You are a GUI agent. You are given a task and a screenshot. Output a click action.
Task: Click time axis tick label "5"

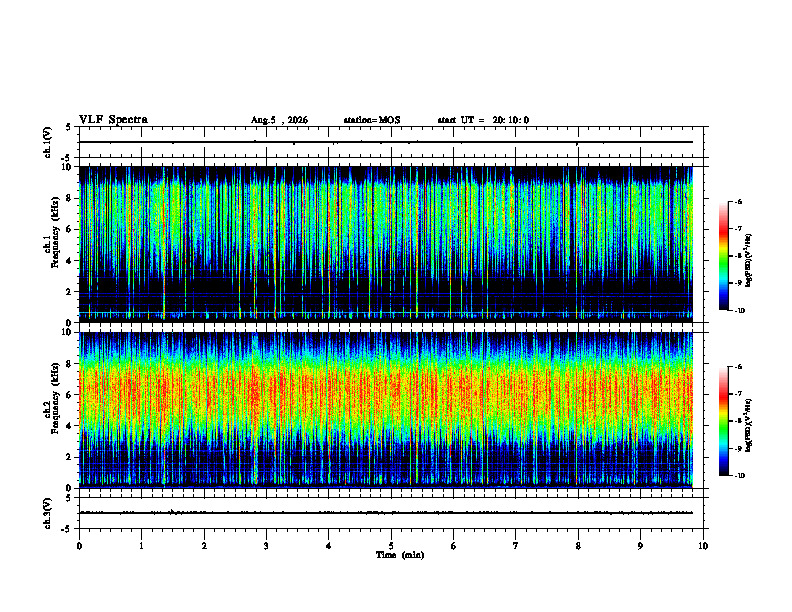click(391, 546)
